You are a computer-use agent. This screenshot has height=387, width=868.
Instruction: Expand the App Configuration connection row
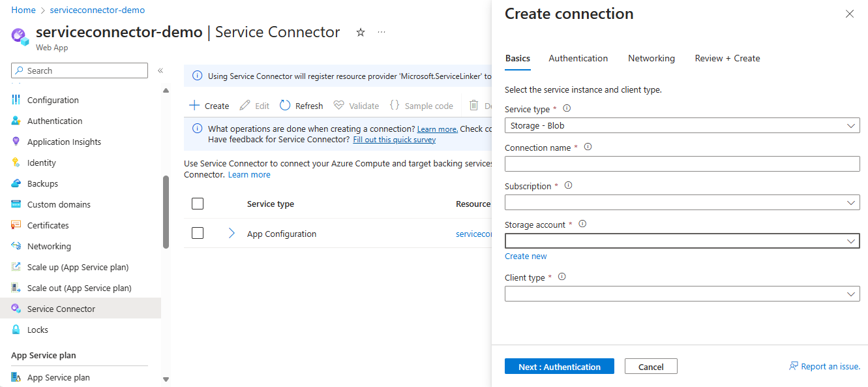pyautogui.click(x=232, y=233)
